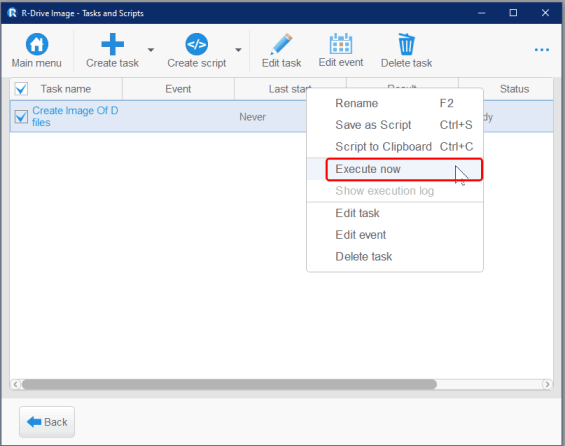Select the Create Image Of D files task name
This screenshot has height=446, width=565.
tap(75, 116)
